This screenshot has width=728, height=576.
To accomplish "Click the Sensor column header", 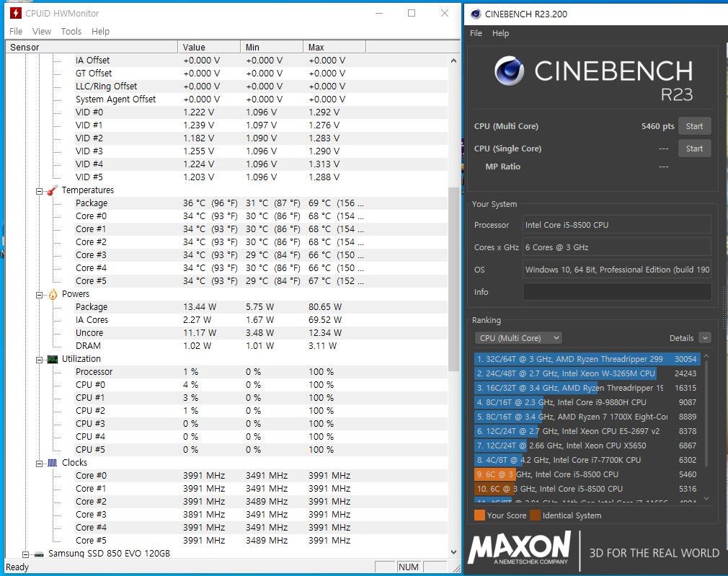I will 92,47.
